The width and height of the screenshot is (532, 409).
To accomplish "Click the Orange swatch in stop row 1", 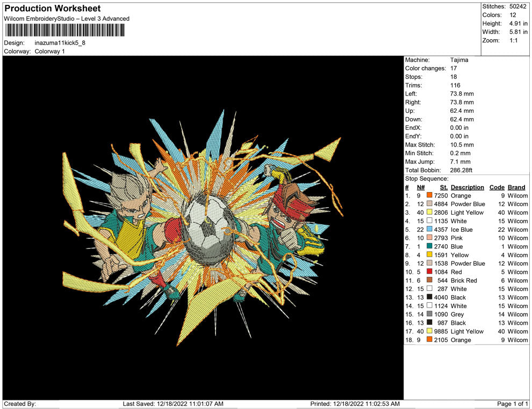I will [x=429, y=196].
